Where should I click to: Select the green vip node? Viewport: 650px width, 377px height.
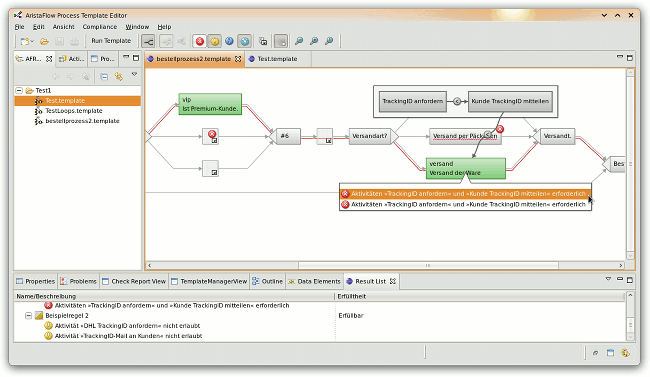(x=210, y=104)
